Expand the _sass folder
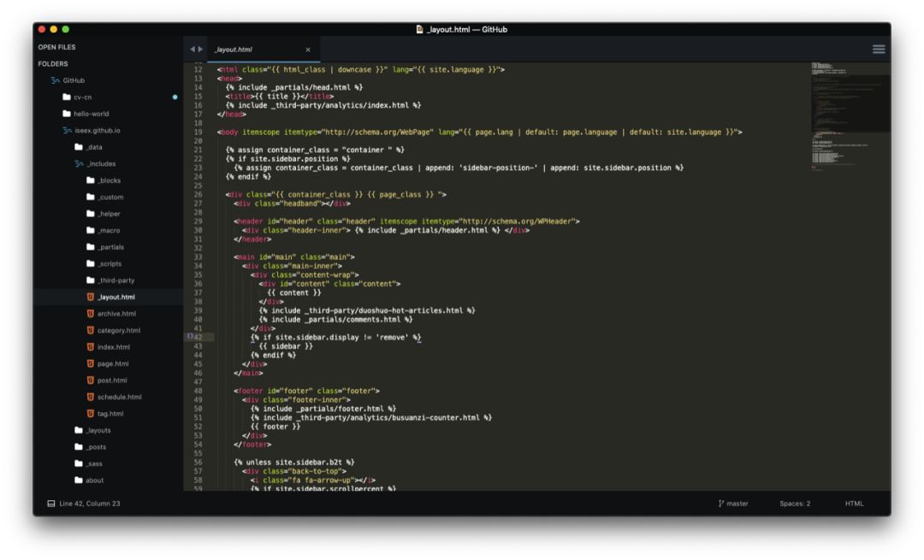Viewport: 924px width, 560px height. pyautogui.click(x=94, y=464)
